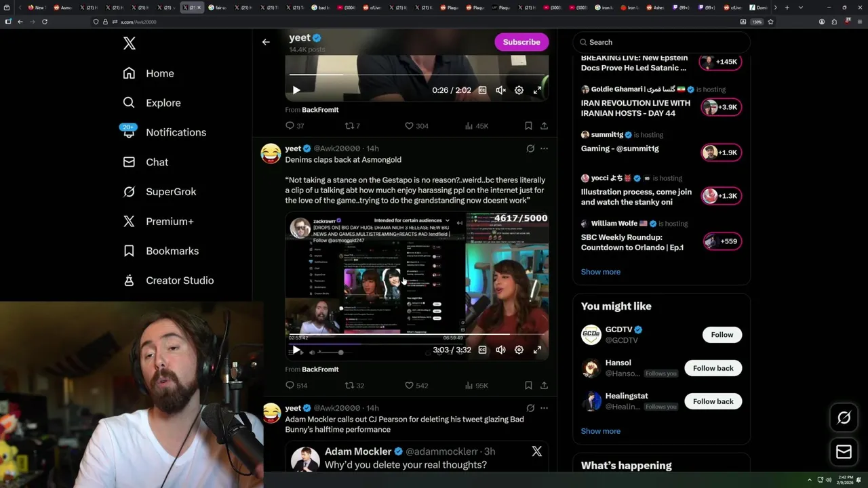Switch to the 'iron k' browser tab
This screenshot has height=488, width=868.
604,7
